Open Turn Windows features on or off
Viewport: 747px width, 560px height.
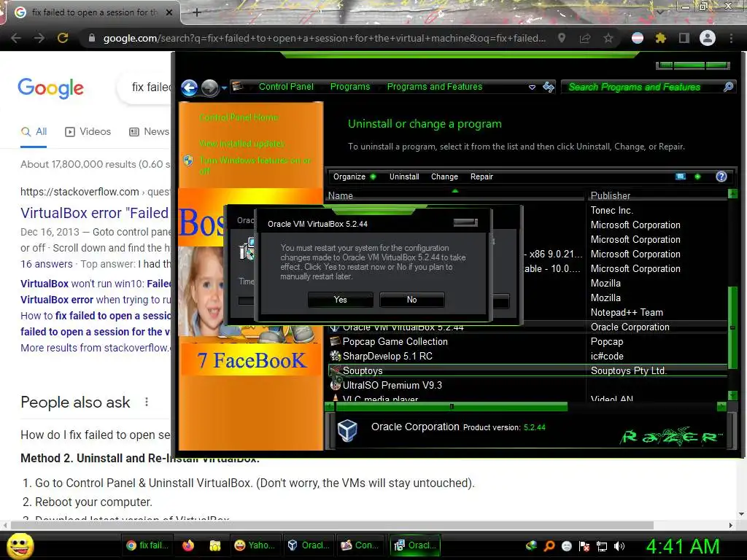click(x=255, y=166)
